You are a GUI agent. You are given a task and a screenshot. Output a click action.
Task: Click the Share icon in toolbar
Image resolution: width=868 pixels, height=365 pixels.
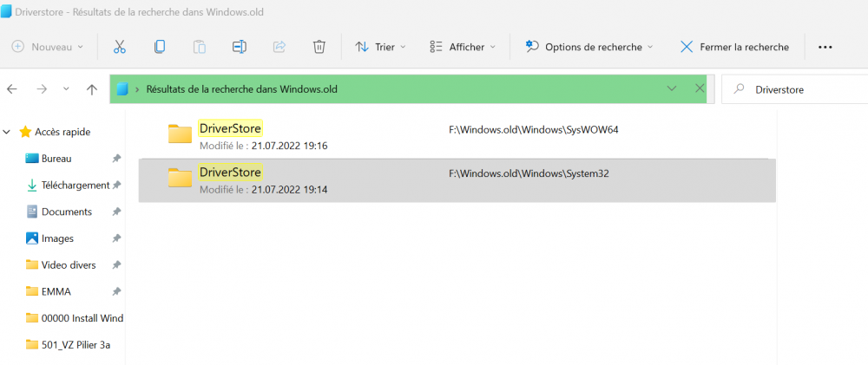279,47
